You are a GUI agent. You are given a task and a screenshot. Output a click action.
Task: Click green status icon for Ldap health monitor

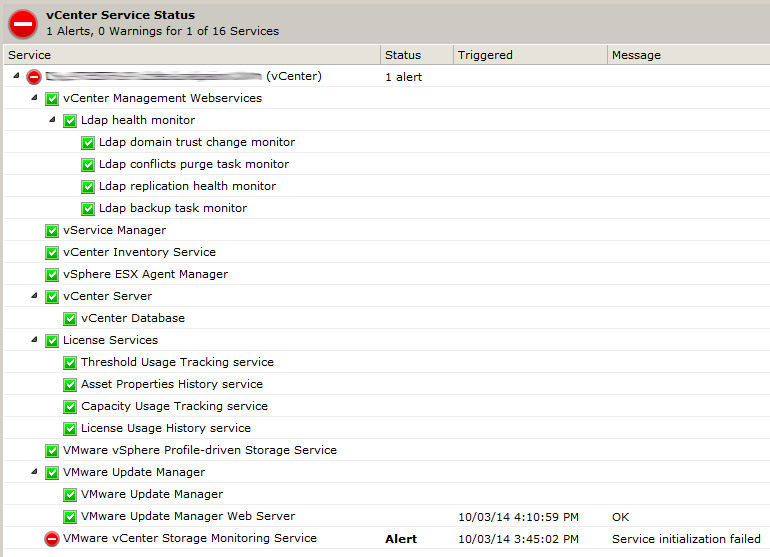(70, 121)
